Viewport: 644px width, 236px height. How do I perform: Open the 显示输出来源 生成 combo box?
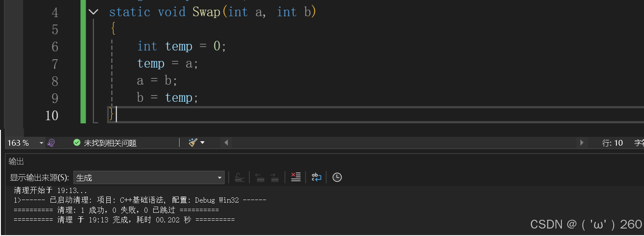(149, 178)
